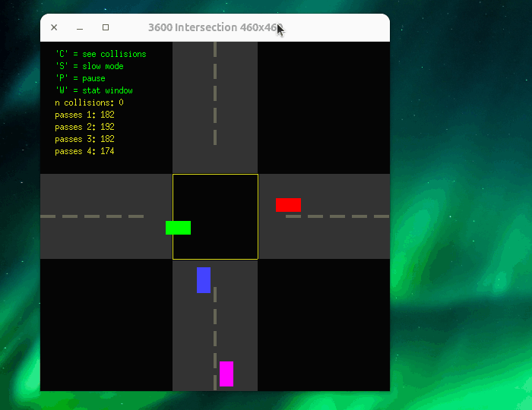
Task: Click the "'S' = slow mode" hint text
Action: tap(89, 66)
